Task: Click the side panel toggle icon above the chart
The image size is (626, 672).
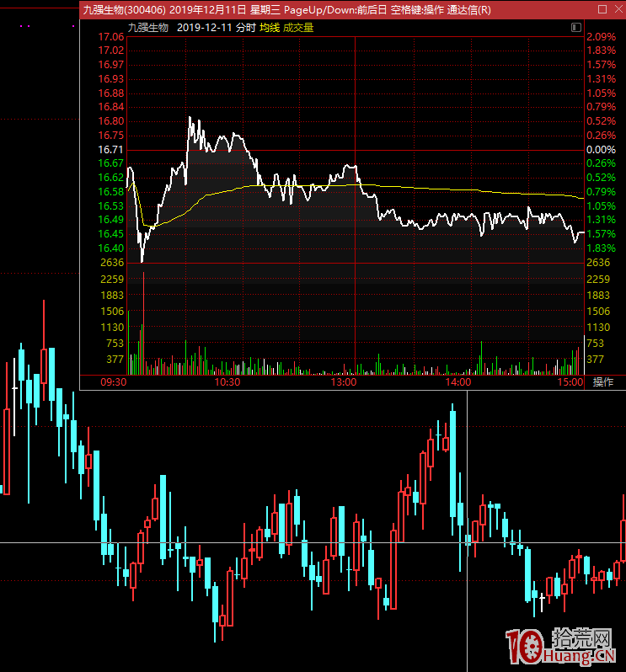Action: pos(575,28)
